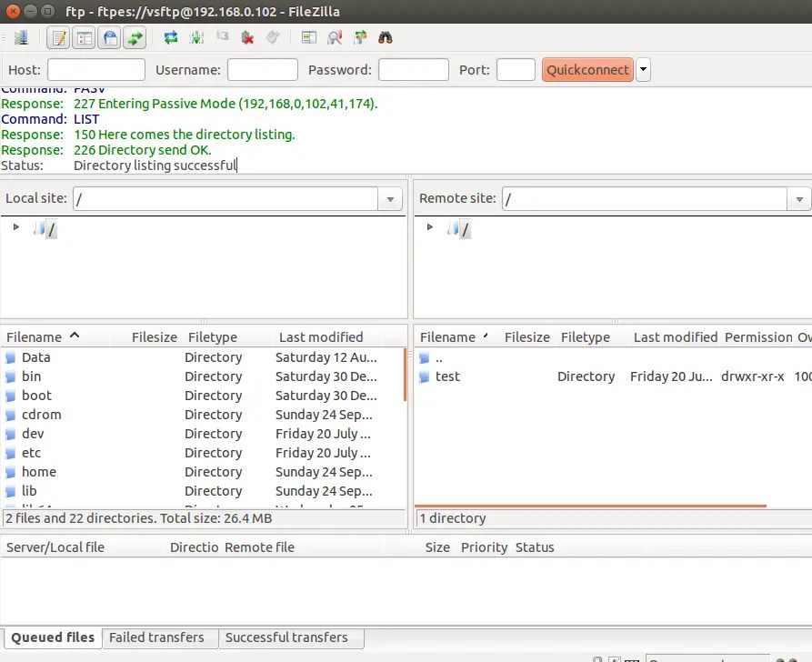Sort remote list by Last modified column

pos(675,337)
